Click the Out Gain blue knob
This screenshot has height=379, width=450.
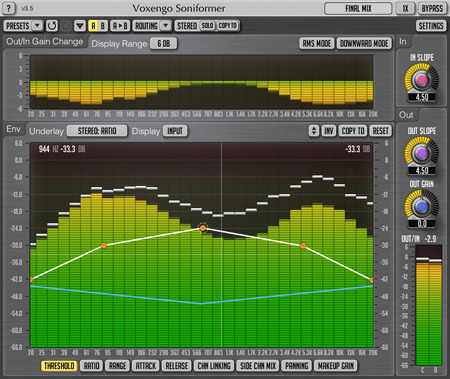coord(421,207)
